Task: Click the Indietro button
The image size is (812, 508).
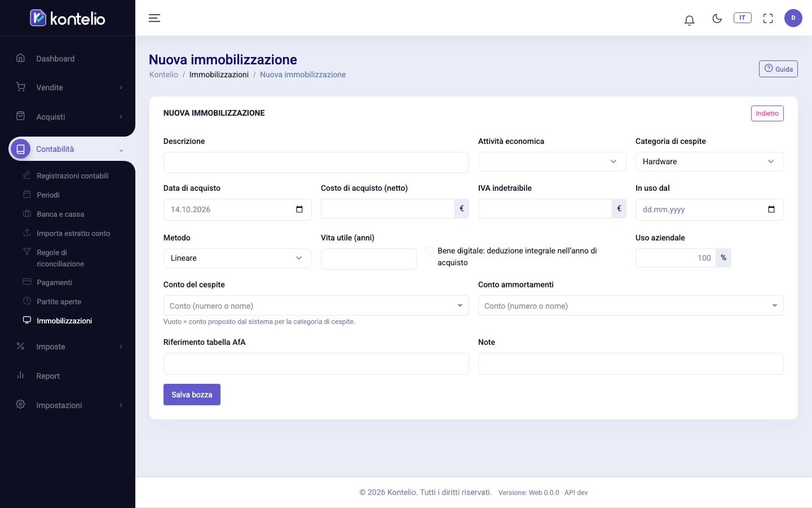Action: [x=767, y=113]
